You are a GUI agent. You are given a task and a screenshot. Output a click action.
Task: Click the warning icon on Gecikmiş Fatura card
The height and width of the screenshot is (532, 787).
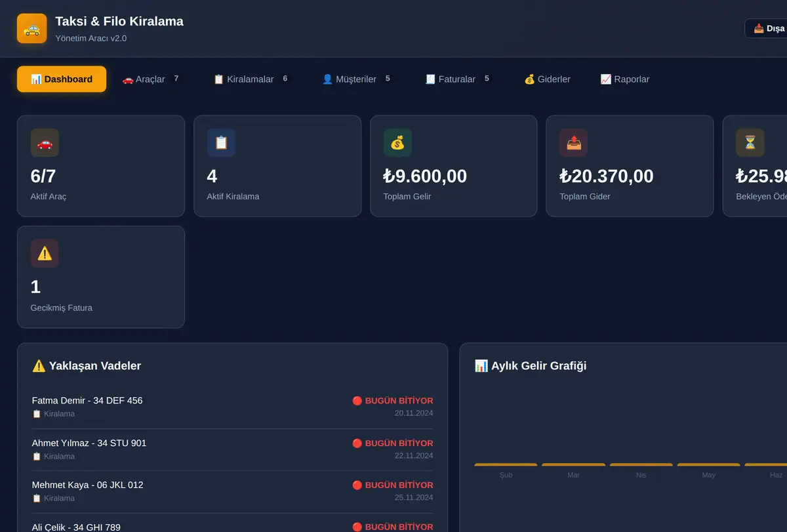click(x=45, y=253)
